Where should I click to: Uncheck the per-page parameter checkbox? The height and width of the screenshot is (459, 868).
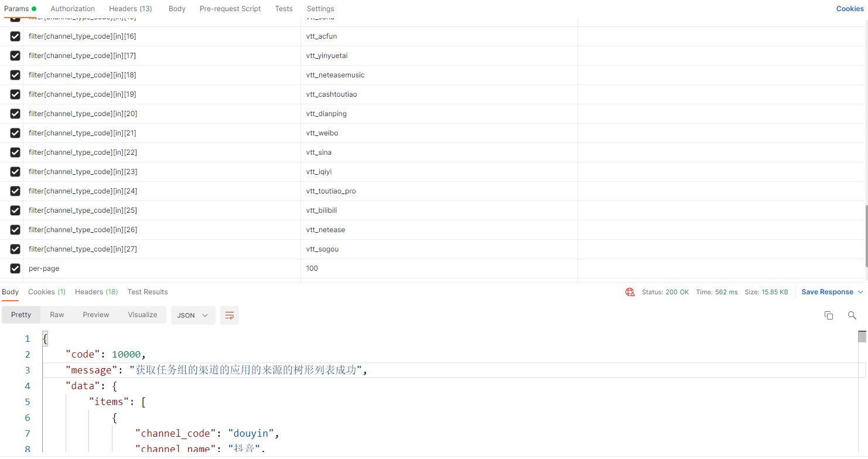click(x=15, y=268)
